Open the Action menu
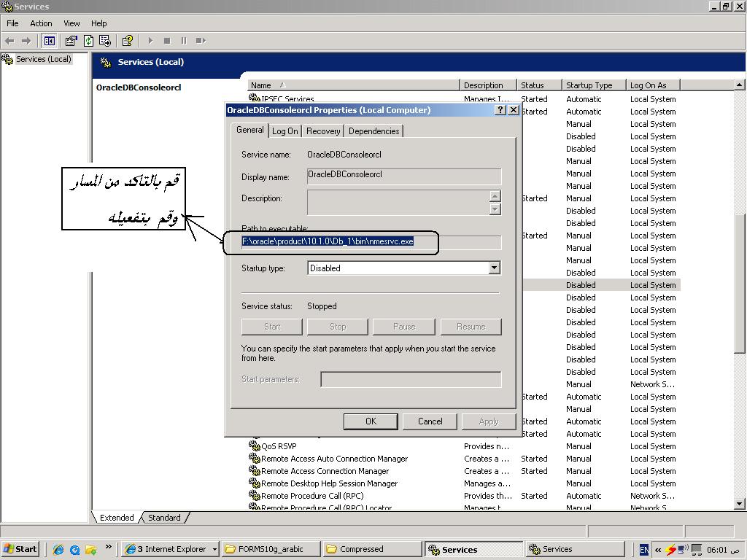Image resolution: width=747 pixels, height=560 pixels. click(x=41, y=23)
